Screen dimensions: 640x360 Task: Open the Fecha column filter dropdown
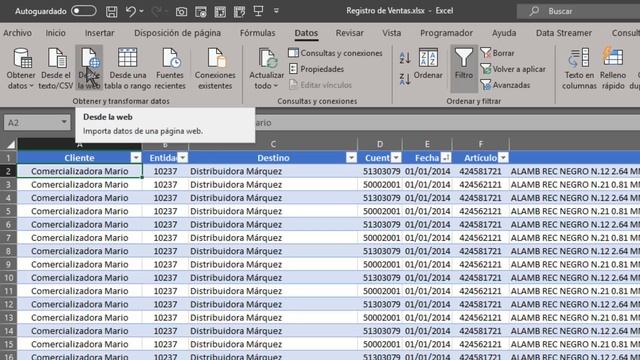pos(446,158)
